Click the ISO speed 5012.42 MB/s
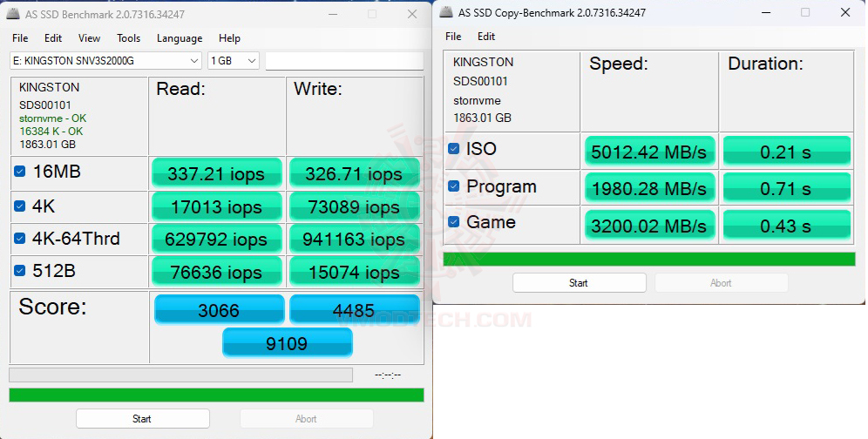 (x=650, y=152)
